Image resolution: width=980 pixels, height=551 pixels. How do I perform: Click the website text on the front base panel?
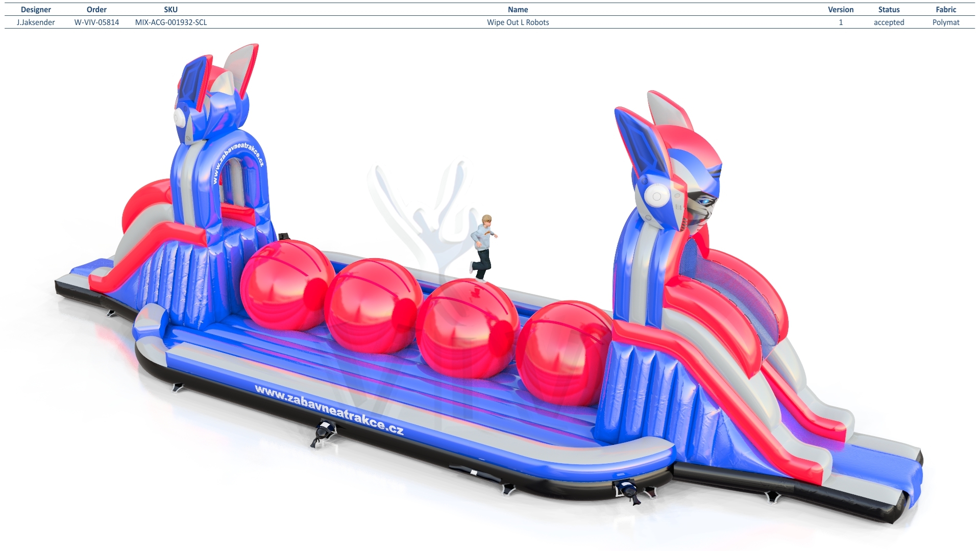click(329, 410)
